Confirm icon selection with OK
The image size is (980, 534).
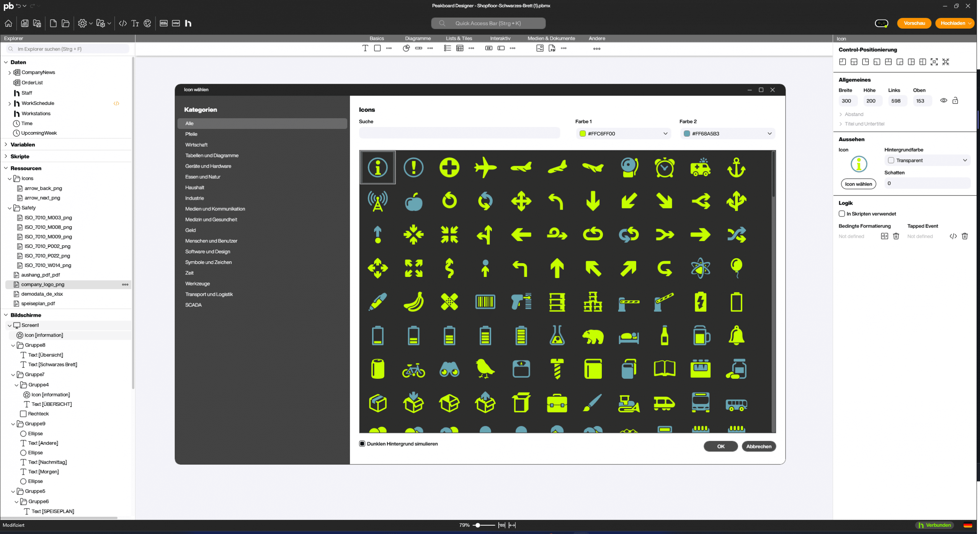point(720,446)
